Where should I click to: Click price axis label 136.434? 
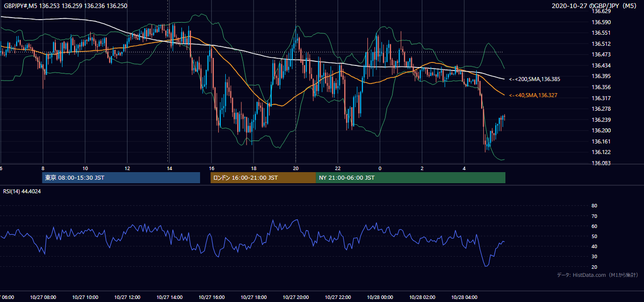click(601, 65)
